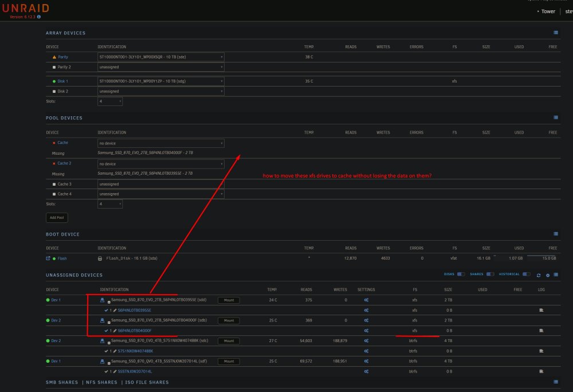The height and width of the screenshot is (392, 573).
Task: Collapse partitions of Samsung EVO (sdd)
Action: [109, 302]
